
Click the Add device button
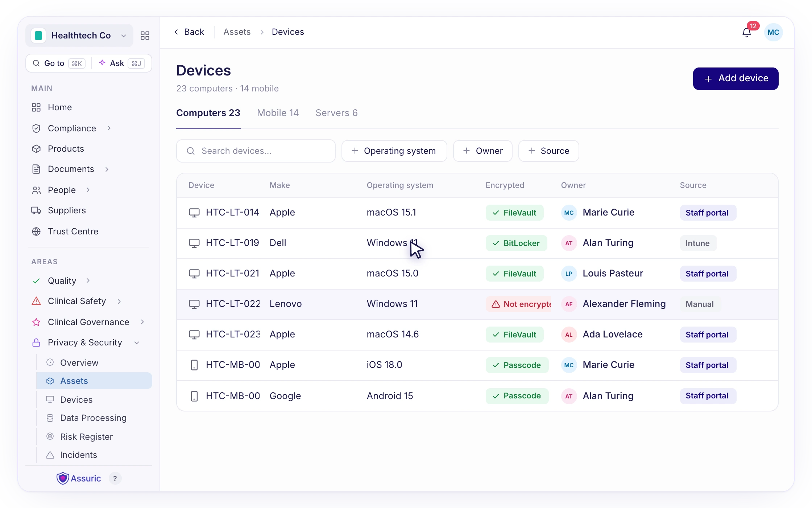736,78
